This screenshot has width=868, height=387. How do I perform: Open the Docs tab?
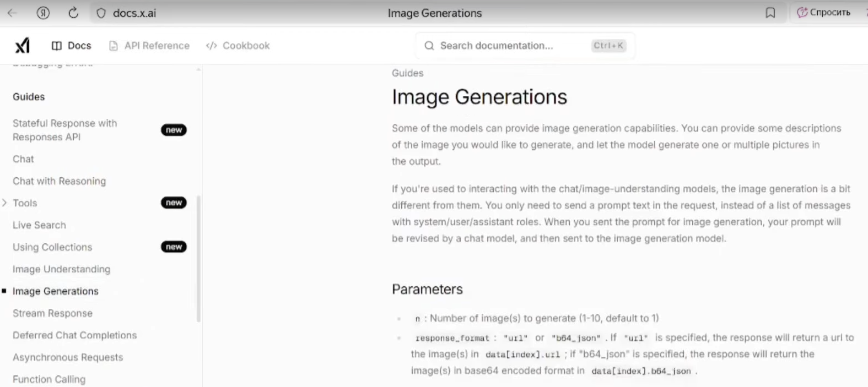(72, 46)
